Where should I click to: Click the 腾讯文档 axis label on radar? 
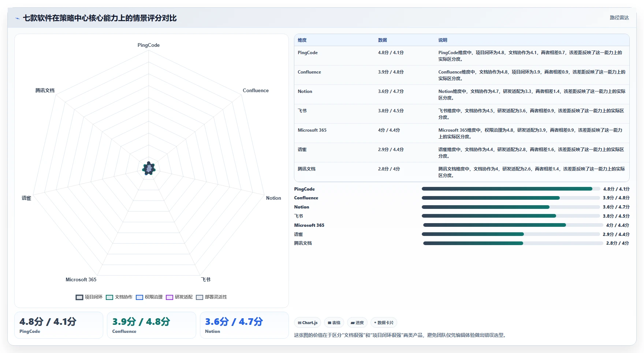(x=45, y=90)
